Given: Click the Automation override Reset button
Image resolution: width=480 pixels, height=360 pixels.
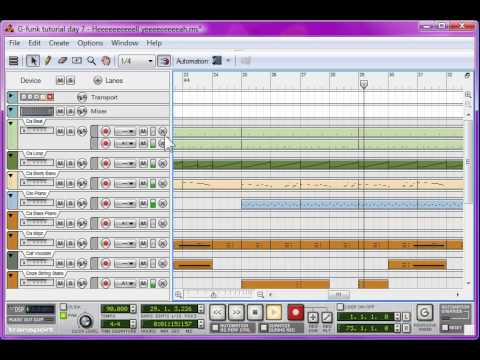Looking at the screenshot, I should 444,328.
